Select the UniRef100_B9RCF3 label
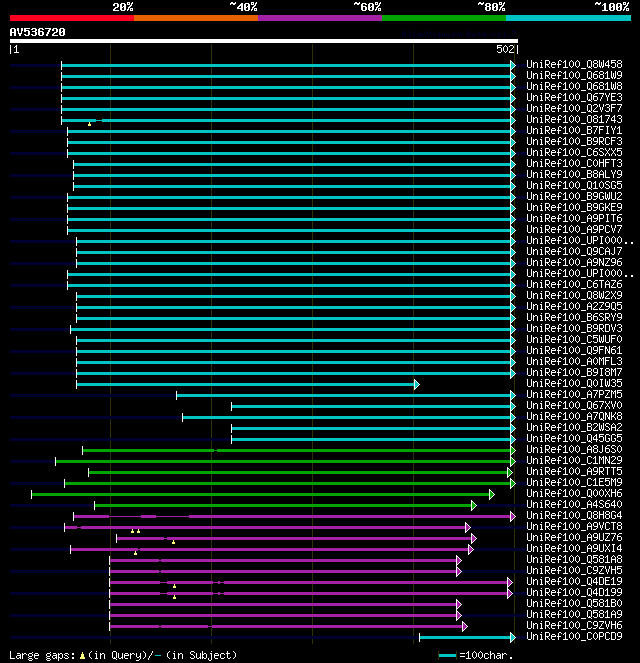 point(574,141)
